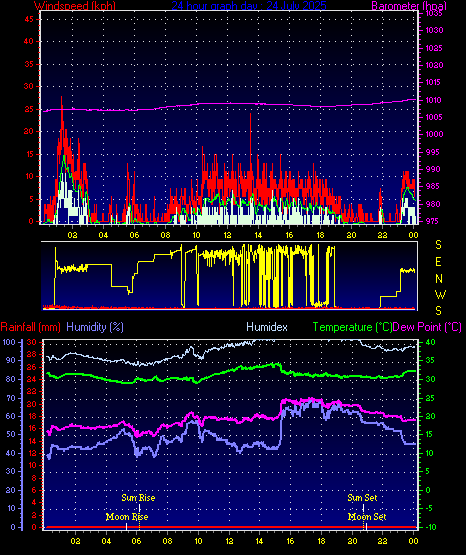Click the 'Barometer (hpa)' axis title
The width and height of the screenshot is (466, 555).
pos(409,6)
